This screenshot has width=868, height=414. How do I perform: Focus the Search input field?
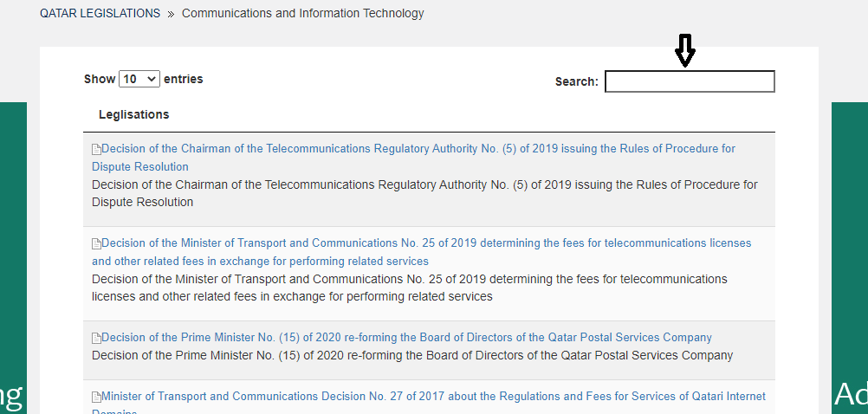coord(689,81)
